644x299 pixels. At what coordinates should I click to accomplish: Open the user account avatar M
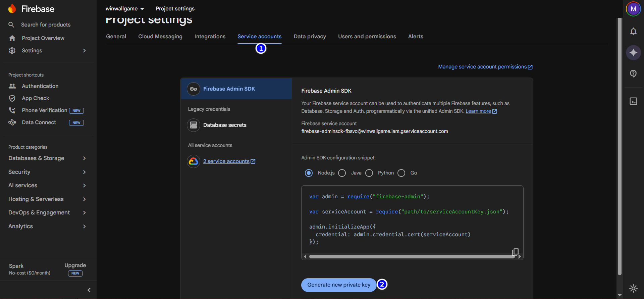point(633,9)
